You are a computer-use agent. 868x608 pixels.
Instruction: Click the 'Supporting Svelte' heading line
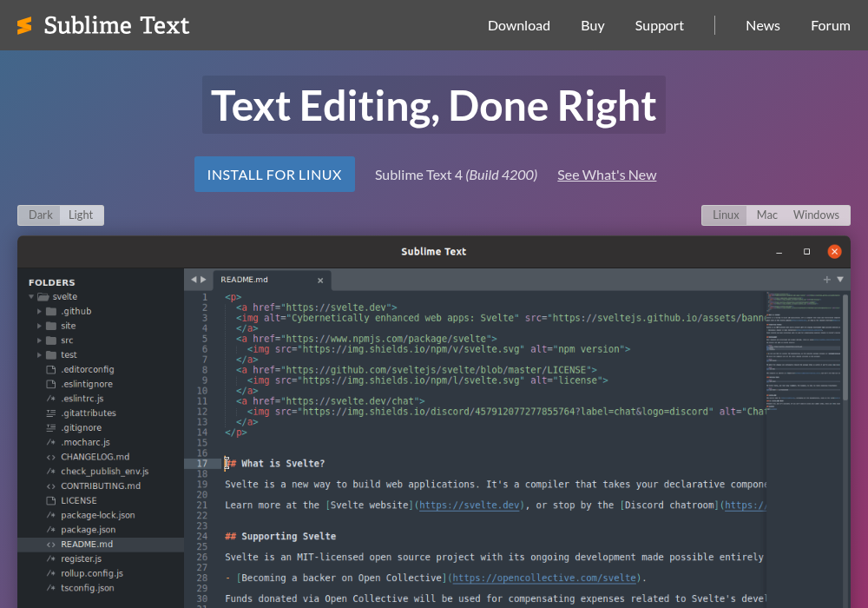(x=280, y=536)
